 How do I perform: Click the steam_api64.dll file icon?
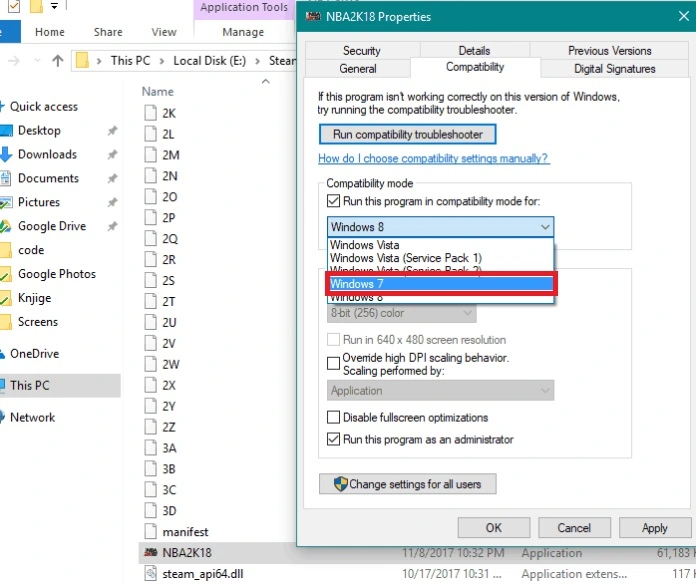pyautogui.click(x=150, y=573)
